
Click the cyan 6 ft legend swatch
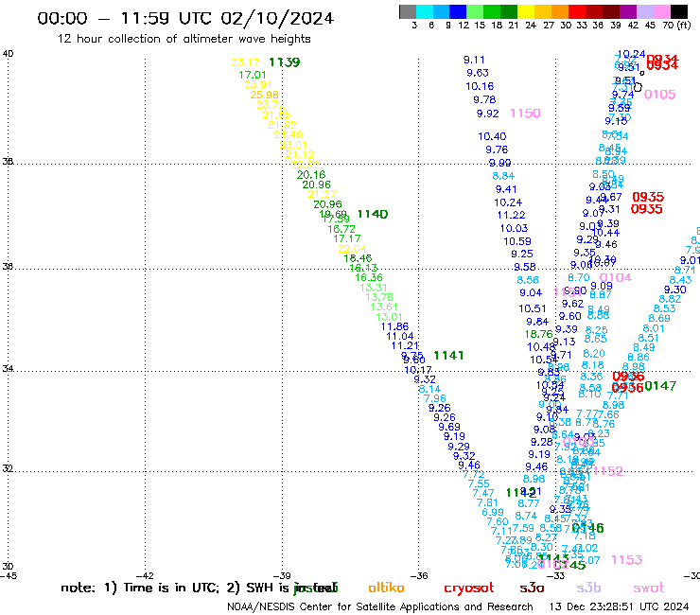click(x=425, y=11)
